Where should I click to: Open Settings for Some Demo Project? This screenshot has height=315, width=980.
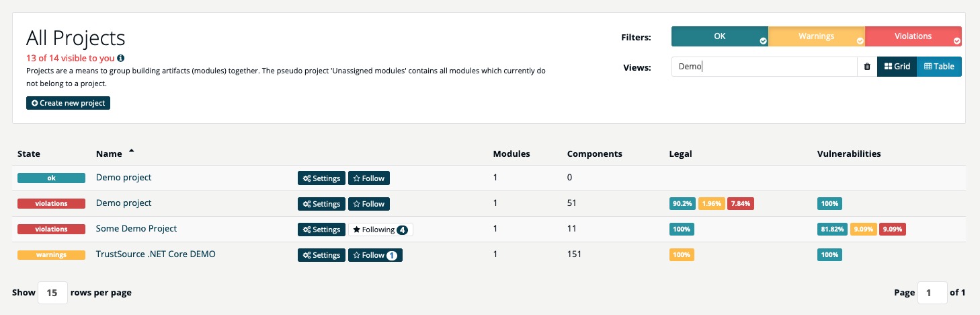point(321,230)
